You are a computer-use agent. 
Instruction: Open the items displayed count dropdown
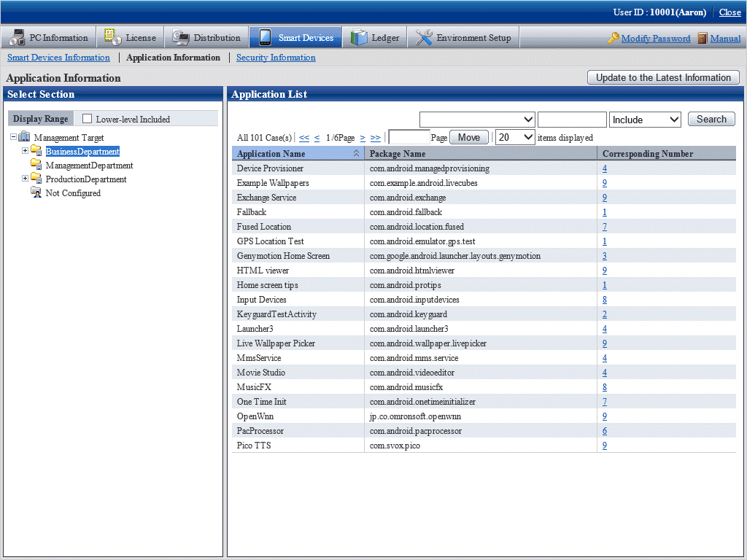515,137
